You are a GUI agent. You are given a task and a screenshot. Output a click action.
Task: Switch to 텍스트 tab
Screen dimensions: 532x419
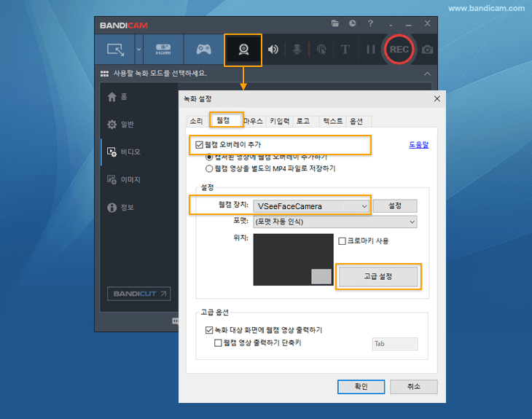333,121
